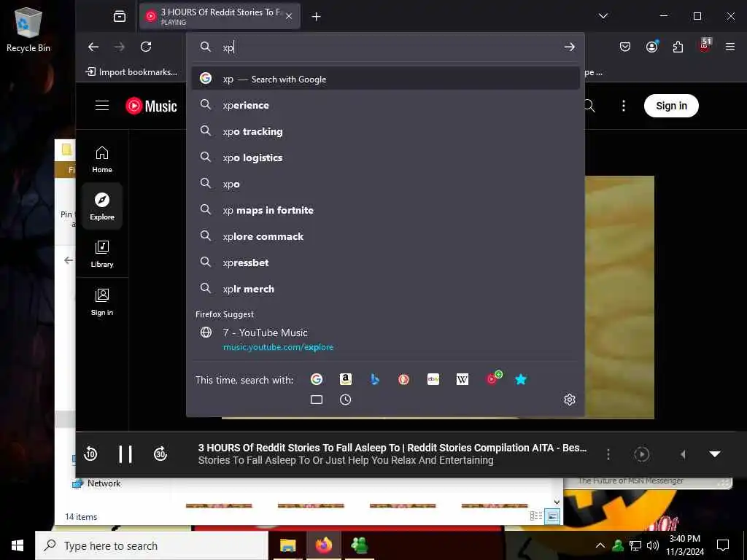Select 'xplore commack' search suggestion

point(385,236)
